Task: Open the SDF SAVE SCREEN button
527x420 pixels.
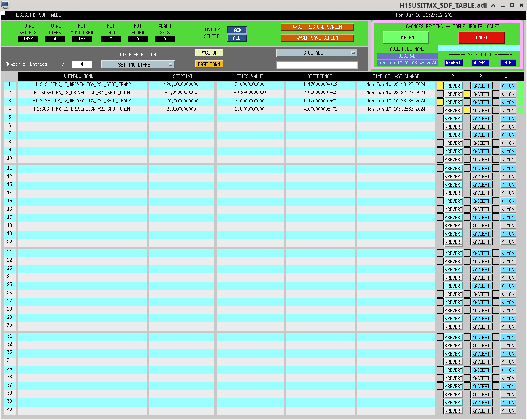Action: (317, 38)
